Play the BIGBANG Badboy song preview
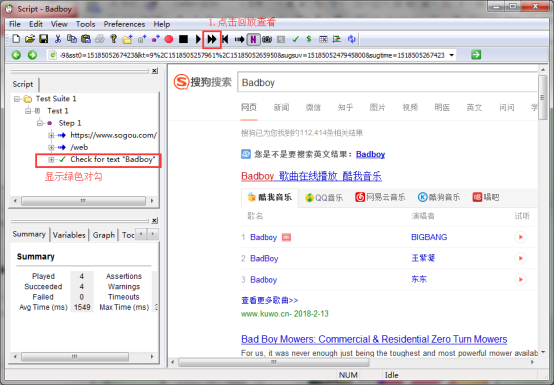 520,237
